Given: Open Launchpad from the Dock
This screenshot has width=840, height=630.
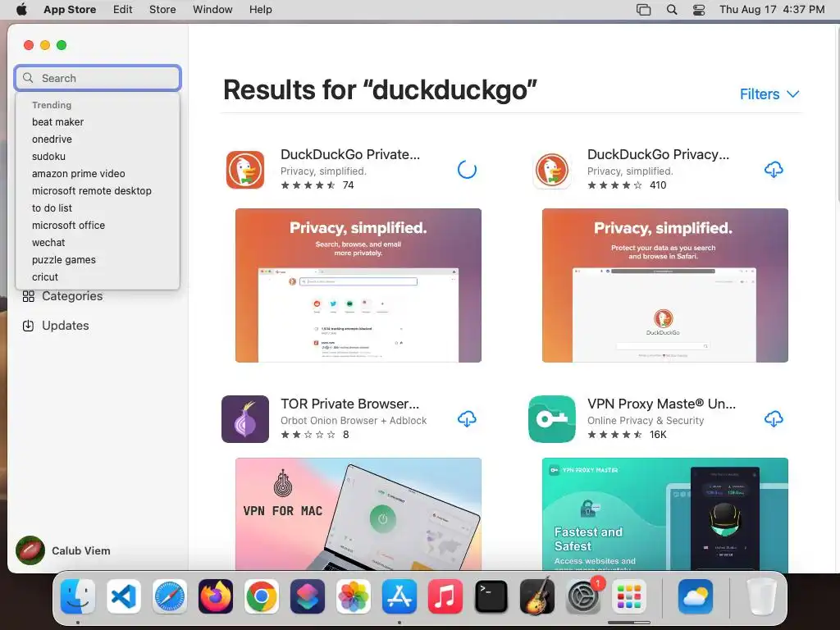Looking at the screenshot, I should click(629, 596).
